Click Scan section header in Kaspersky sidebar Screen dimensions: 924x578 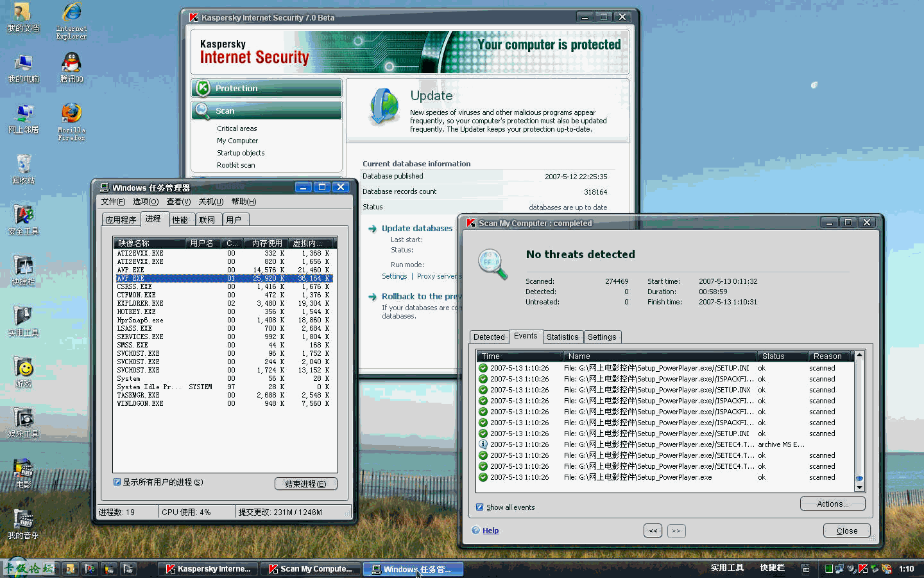267,110
